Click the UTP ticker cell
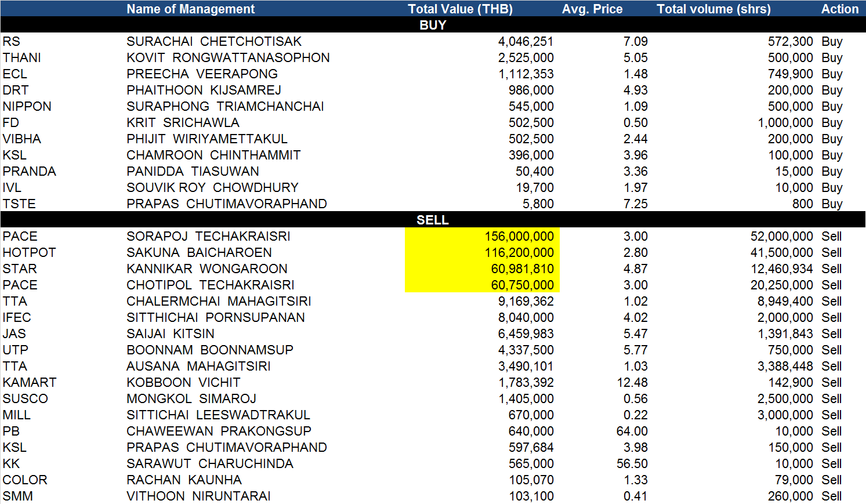 (15, 350)
